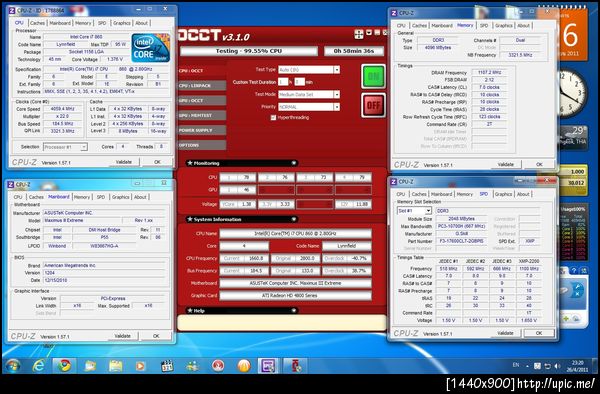The width and height of the screenshot is (600, 394).
Task: Open Graphics tab in CPU-Z Mainboard window
Action: click(x=121, y=197)
